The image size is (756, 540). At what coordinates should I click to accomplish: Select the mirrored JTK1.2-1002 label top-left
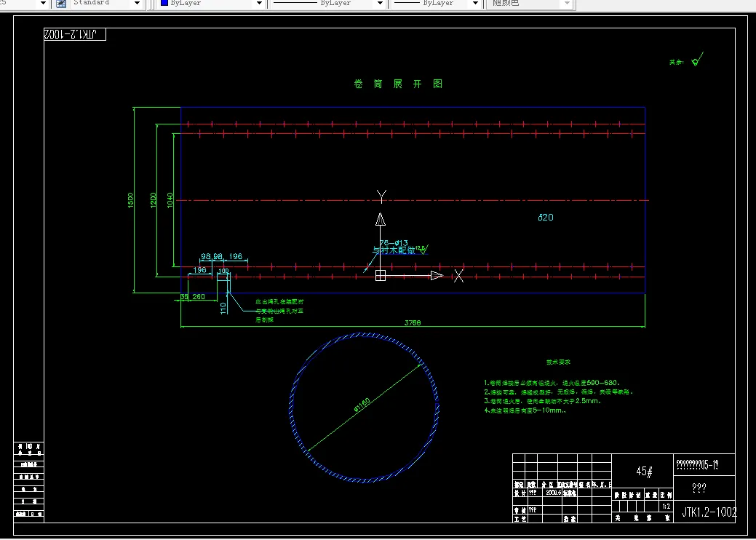coord(71,33)
